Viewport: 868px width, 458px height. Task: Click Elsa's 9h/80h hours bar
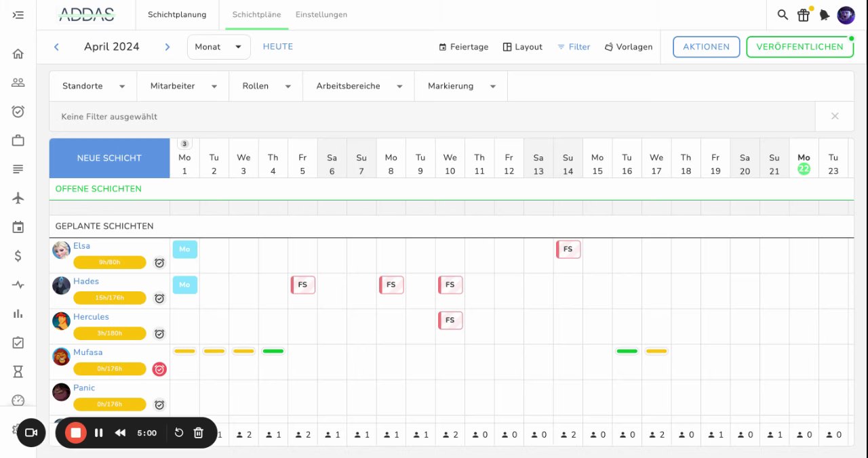(x=110, y=262)
